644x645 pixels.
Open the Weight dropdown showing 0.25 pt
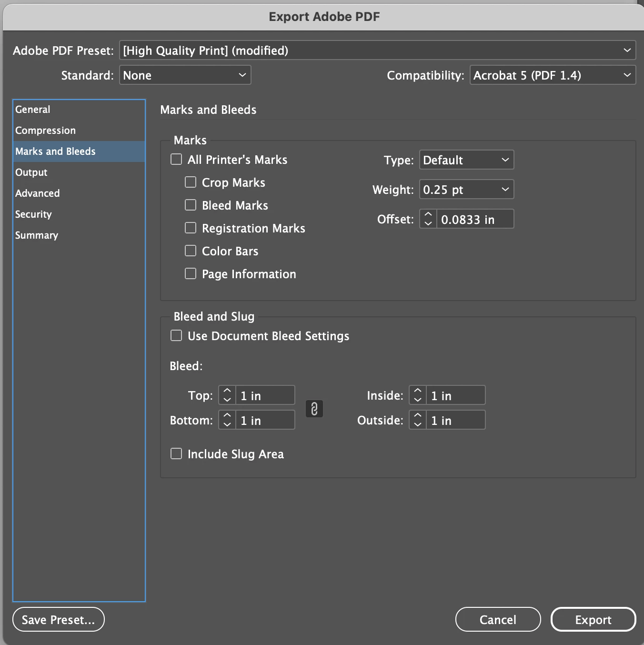click(x=466, y=189)
